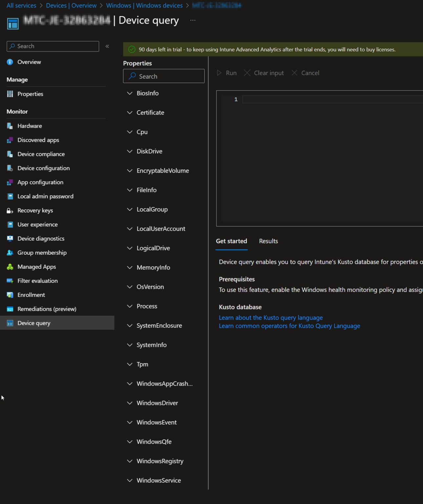Viewport: 423px width, 504px height.
Task: Expand the BiosInfo property group
Action: click(148, 93)
